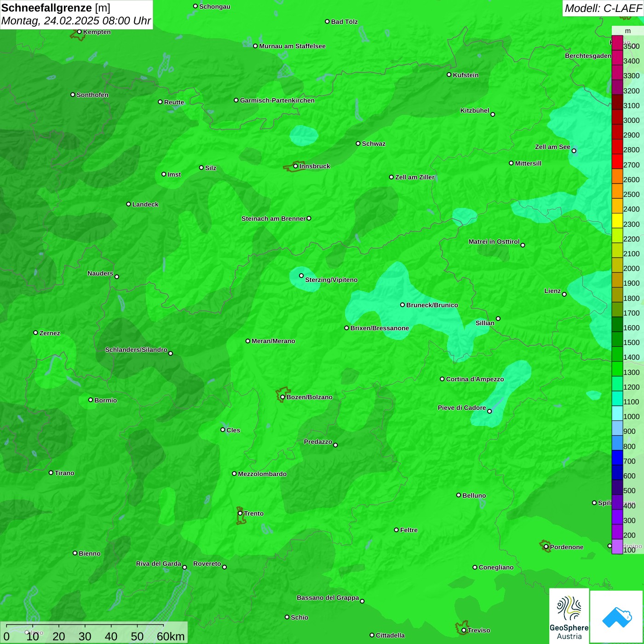Screen dimensions: 644x644
Task: Select the Bruneck/Brunico label
Action: tap(432, 305)
